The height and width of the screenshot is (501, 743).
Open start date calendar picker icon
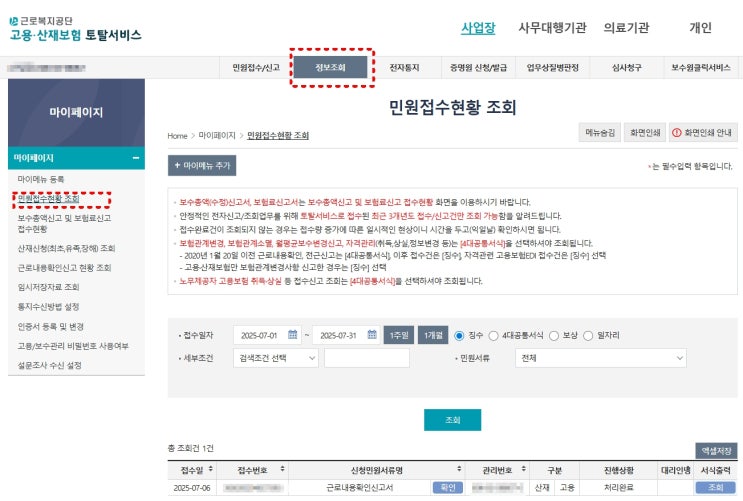click(x=292, y=335)
